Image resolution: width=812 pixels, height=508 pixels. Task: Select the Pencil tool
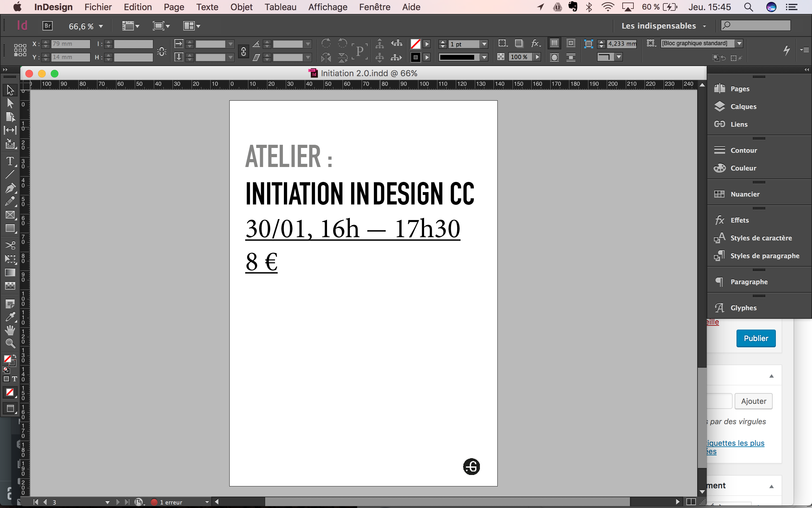pyautogui.click(x=10, y=201)
